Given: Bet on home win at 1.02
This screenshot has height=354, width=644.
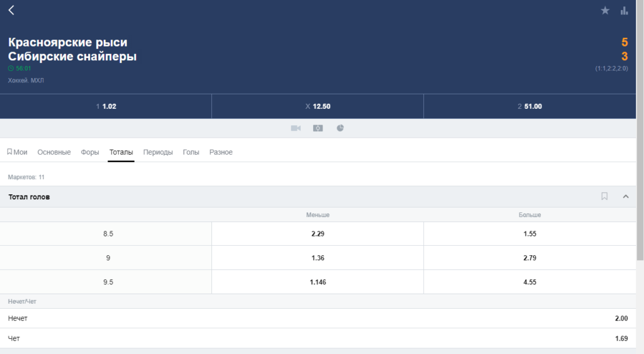Looking at the screenshot, I should (106, 106).
